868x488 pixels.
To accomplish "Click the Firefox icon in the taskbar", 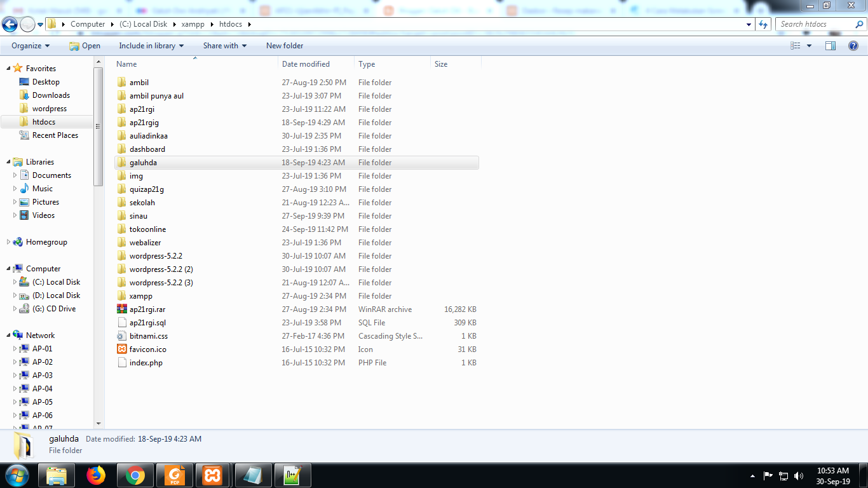I will click(96, 475).
